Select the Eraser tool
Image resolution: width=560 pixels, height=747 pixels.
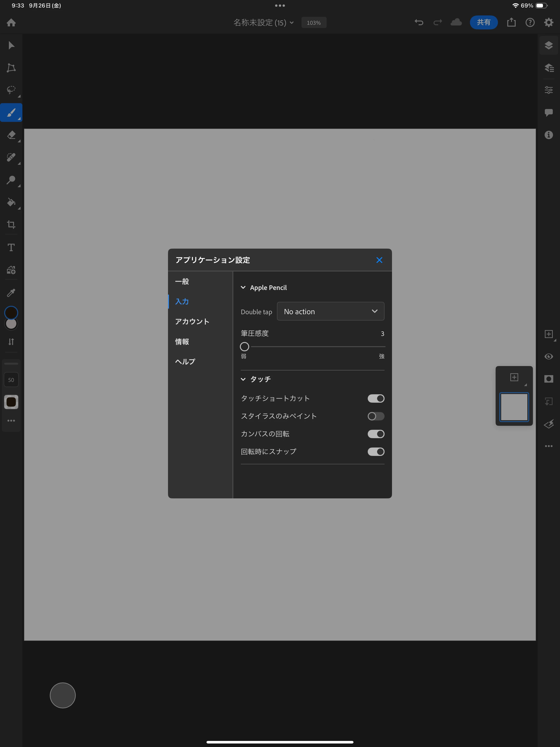click(x=11, y=135)
